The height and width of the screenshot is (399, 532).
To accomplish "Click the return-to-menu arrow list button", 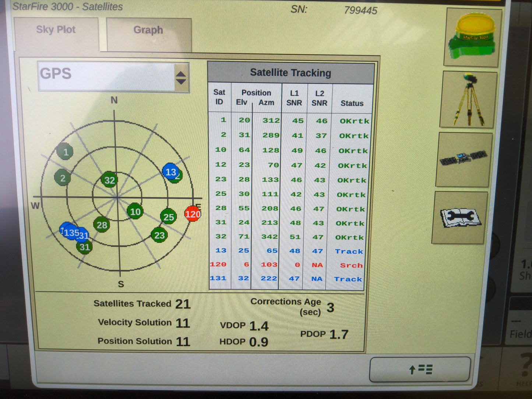I will point(420,369).
